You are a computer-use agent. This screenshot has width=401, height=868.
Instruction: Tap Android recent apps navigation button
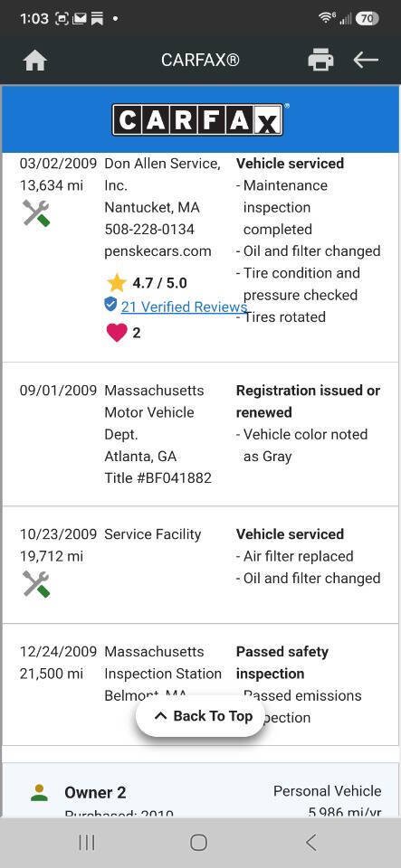[x=87, y=843]
